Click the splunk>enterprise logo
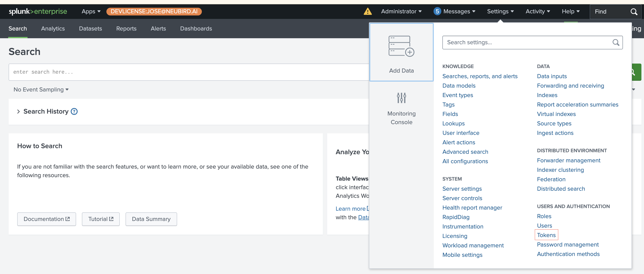The height and width of the screenshot is (274, 644). pyautogui.click(x=38, y=12)
